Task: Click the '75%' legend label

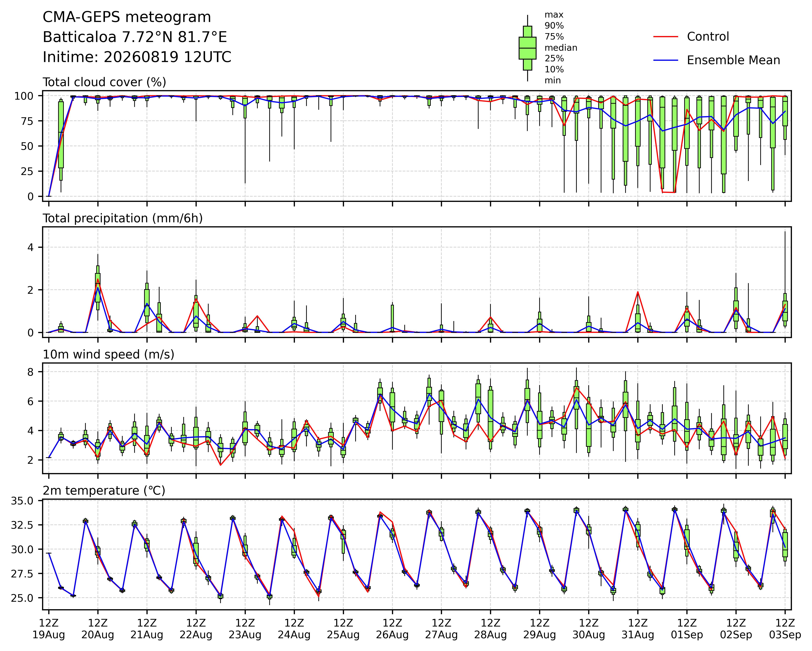Action: pyautogui.click(x=554, y=37)
